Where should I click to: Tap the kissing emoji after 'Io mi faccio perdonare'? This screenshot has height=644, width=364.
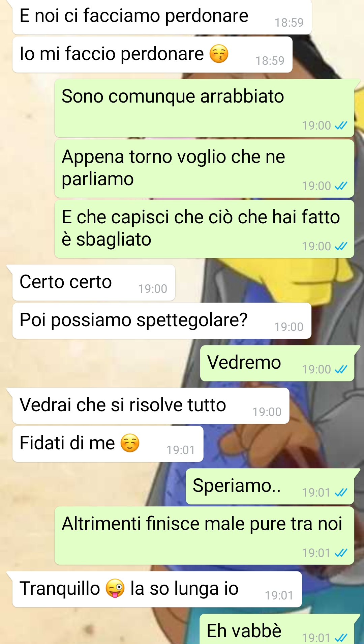219,54
